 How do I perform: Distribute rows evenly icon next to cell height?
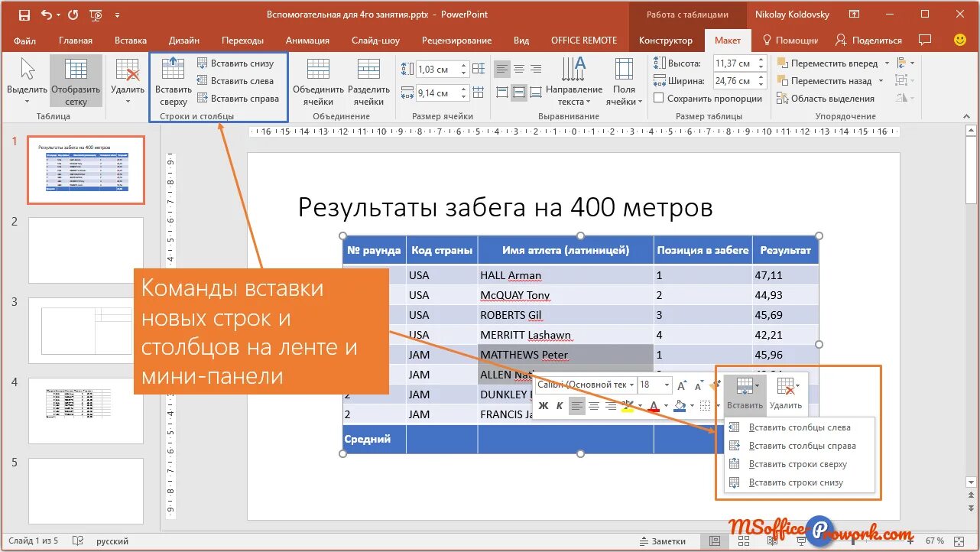pyautogui.click(x=479, y=69)
